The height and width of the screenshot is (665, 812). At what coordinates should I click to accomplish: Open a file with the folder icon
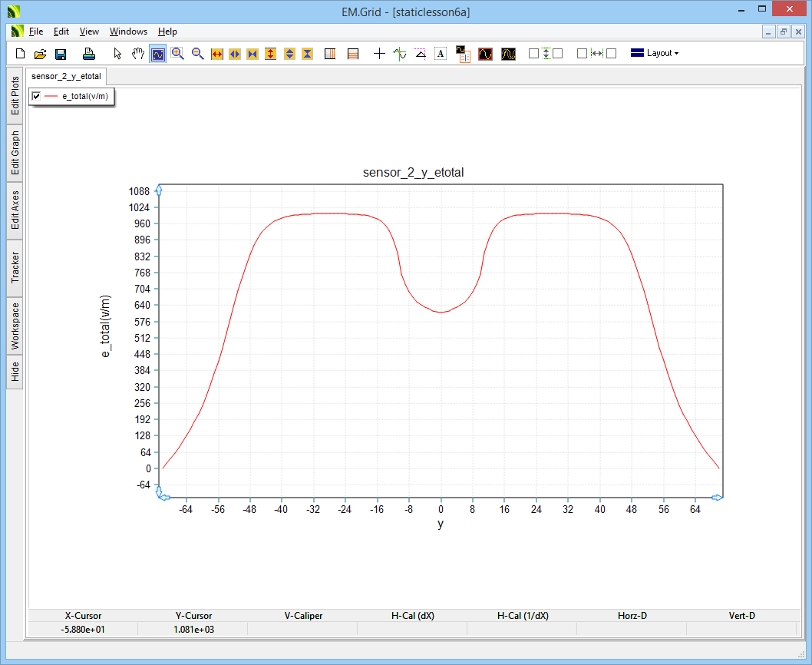click(x=41, y=54)
